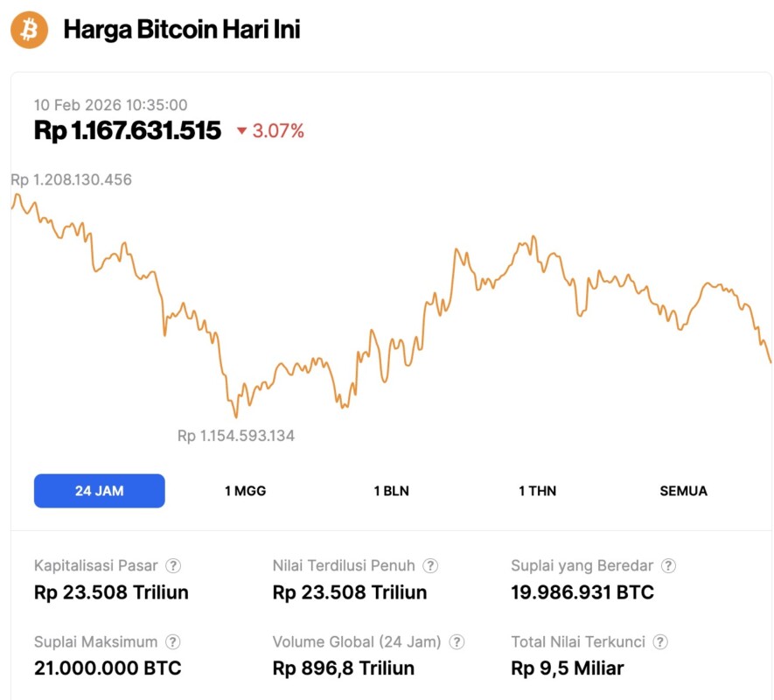Click help icon beside Nilai Terdilusi Penuh
Image resolution: width=774 pixels, height=700 pixels.
click(x=430, y=566)
